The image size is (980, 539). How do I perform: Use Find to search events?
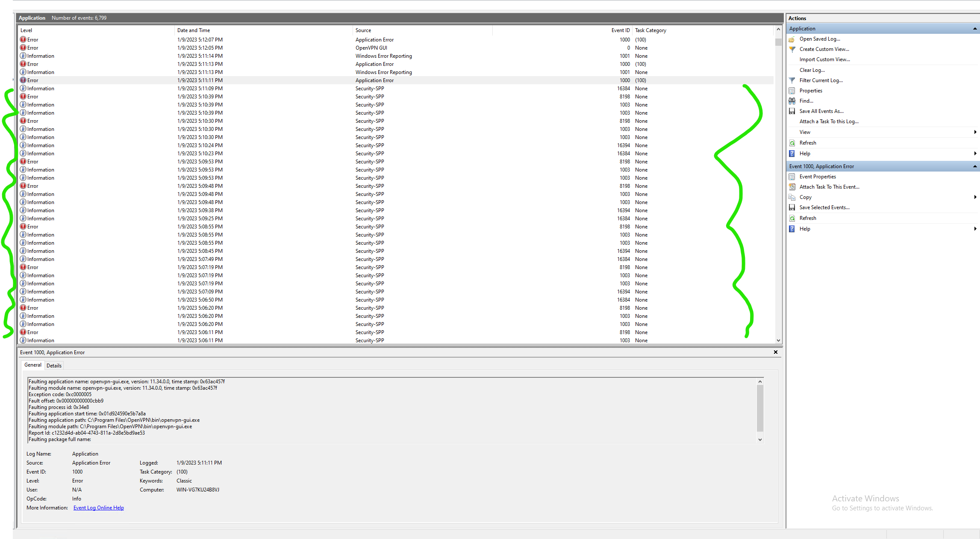[x=806, y=101]
